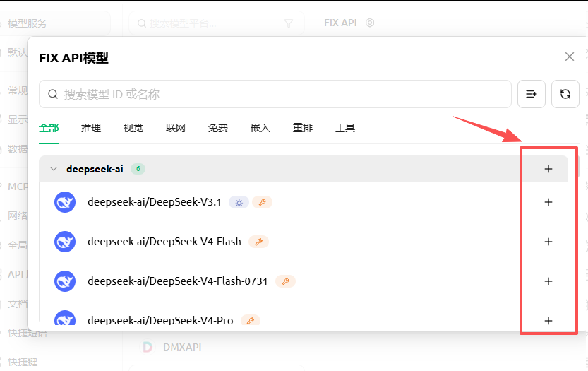Screen dimensions: 588x371
Task: Open 快捷键 in the settings sidebar
Action: [23, 362]
